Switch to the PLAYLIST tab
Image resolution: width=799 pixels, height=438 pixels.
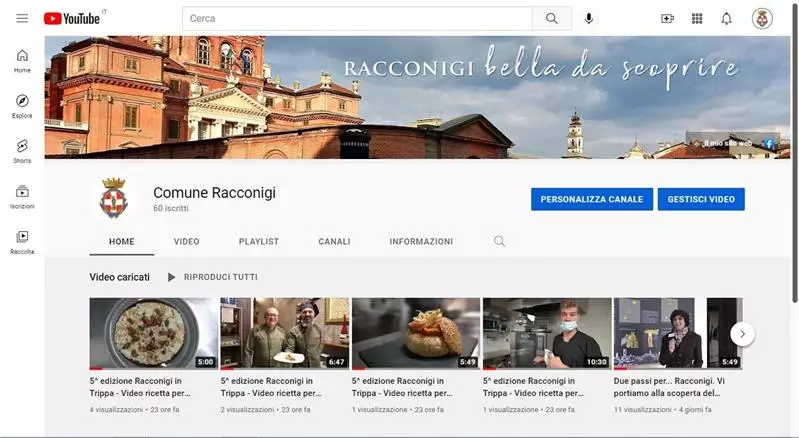coord(258,241)
